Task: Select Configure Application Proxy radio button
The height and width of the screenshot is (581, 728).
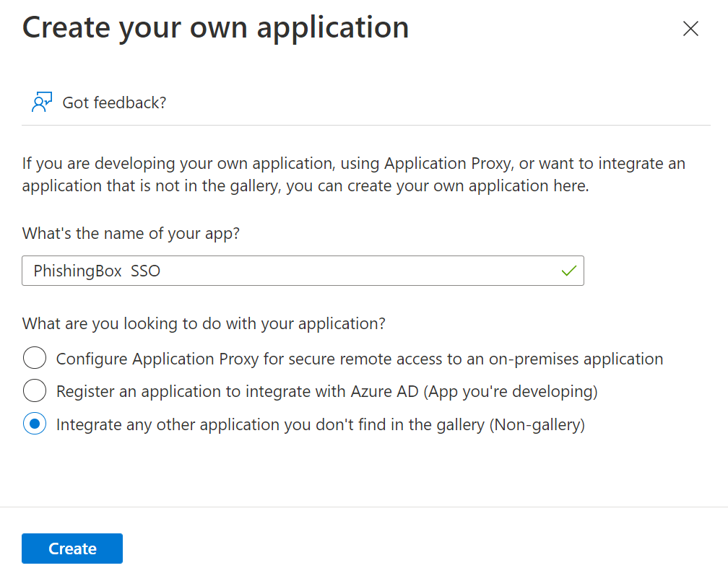Action: (x=35, y=358)
